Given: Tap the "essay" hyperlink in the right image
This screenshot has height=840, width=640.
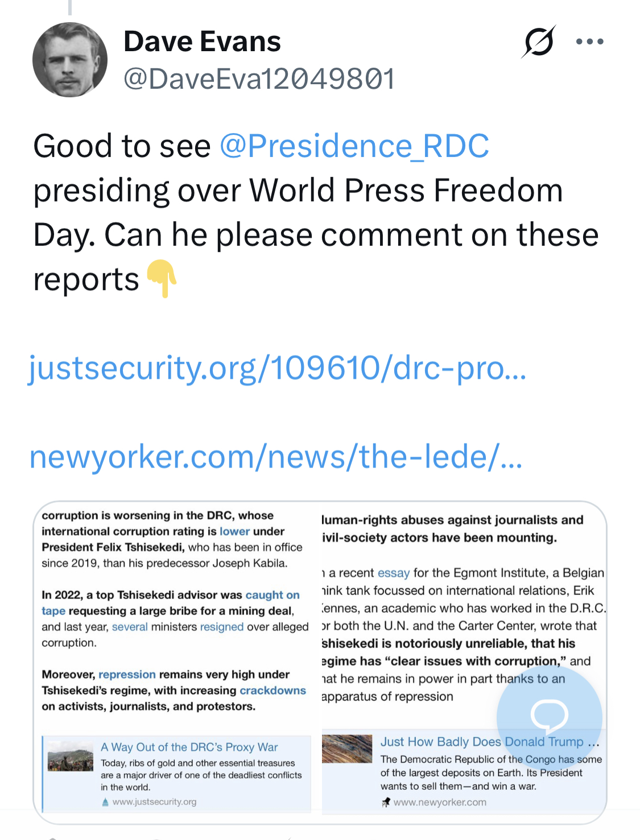Looking at the screenshot, I should click(x=394, y=573).
